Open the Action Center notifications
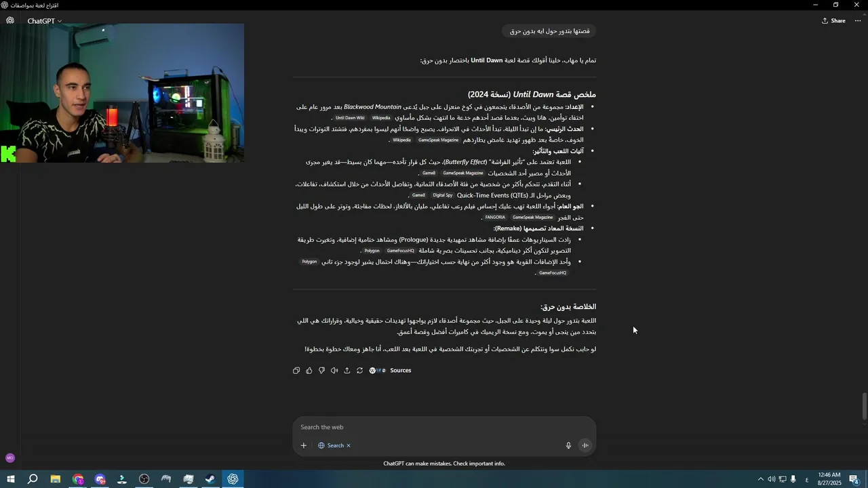Screen dimensions: 868x488 854,479
